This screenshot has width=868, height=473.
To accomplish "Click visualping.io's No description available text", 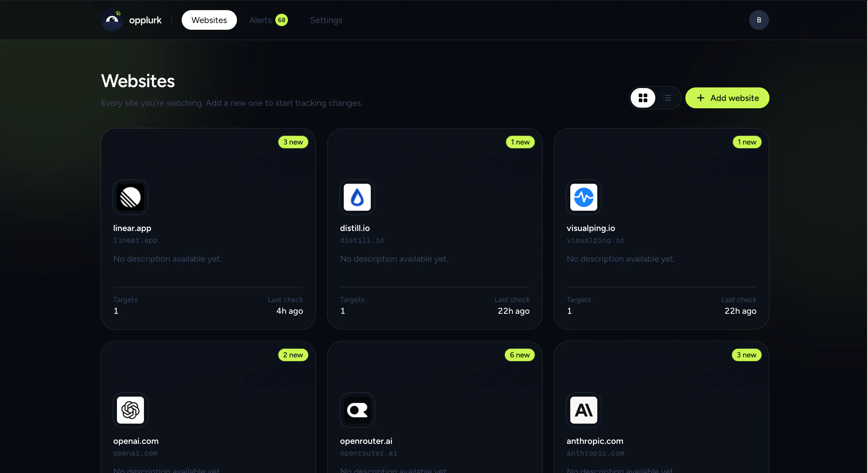I will click(621, 259).
